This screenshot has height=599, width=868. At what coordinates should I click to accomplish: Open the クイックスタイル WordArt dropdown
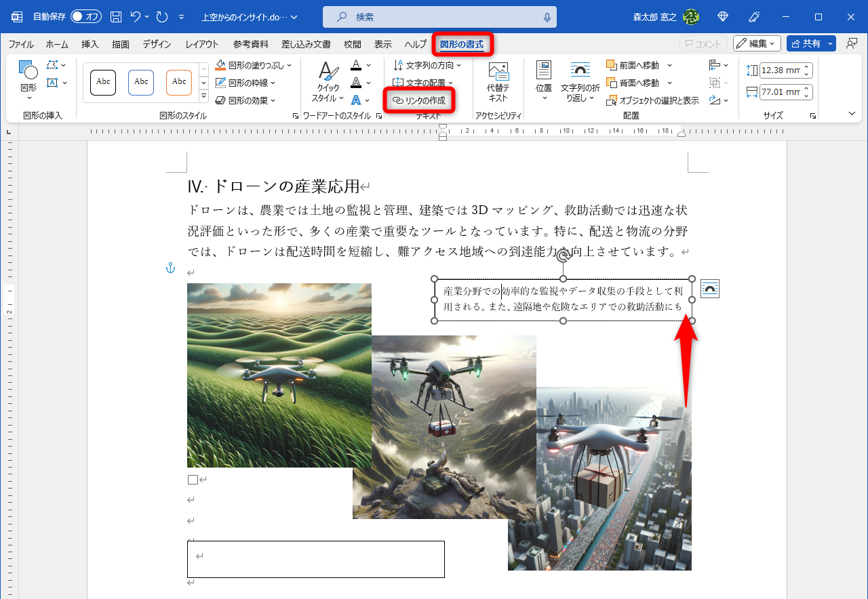click(326, 80)
